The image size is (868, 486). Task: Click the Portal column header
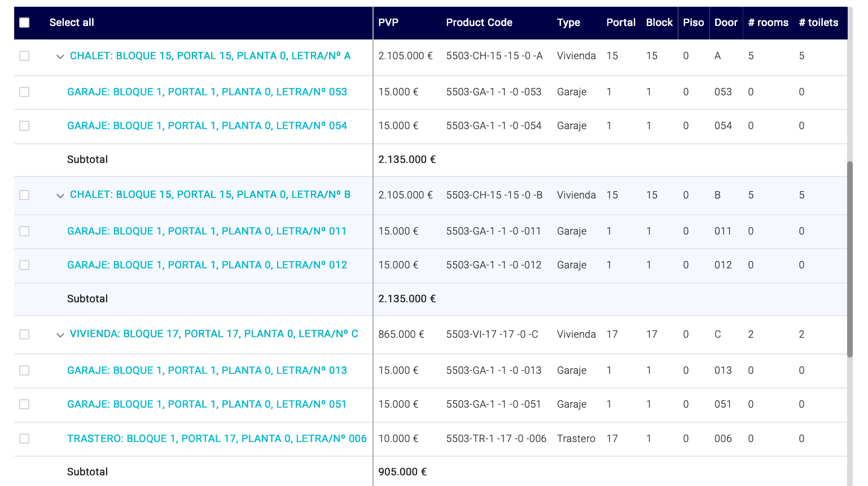click(x=621, y=23)
